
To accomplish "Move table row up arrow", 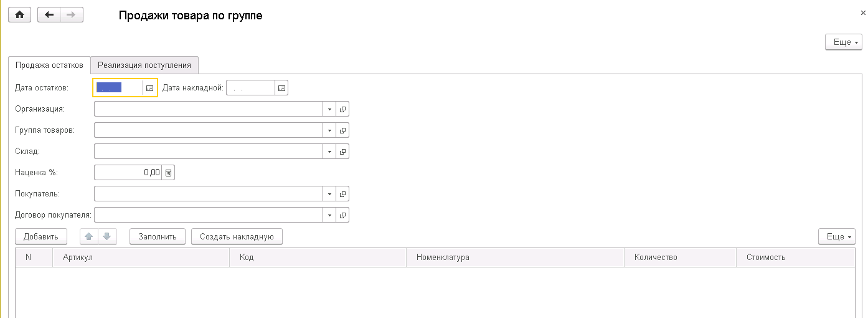I will pos(90,237).
